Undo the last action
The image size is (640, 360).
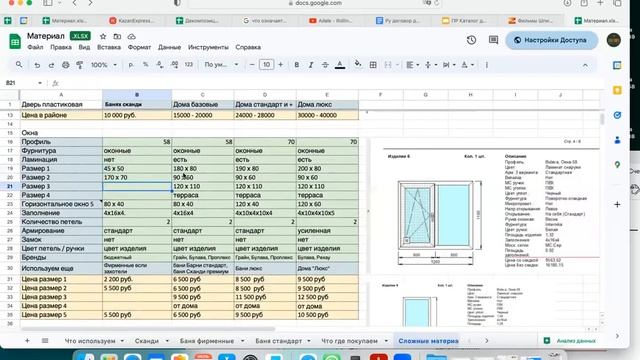click(37, 65)
